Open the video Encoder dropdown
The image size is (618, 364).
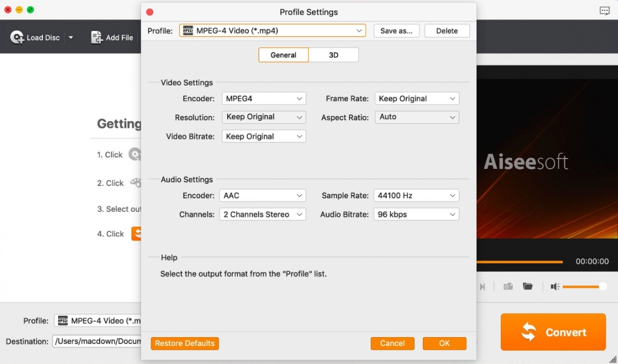[263, 98]
